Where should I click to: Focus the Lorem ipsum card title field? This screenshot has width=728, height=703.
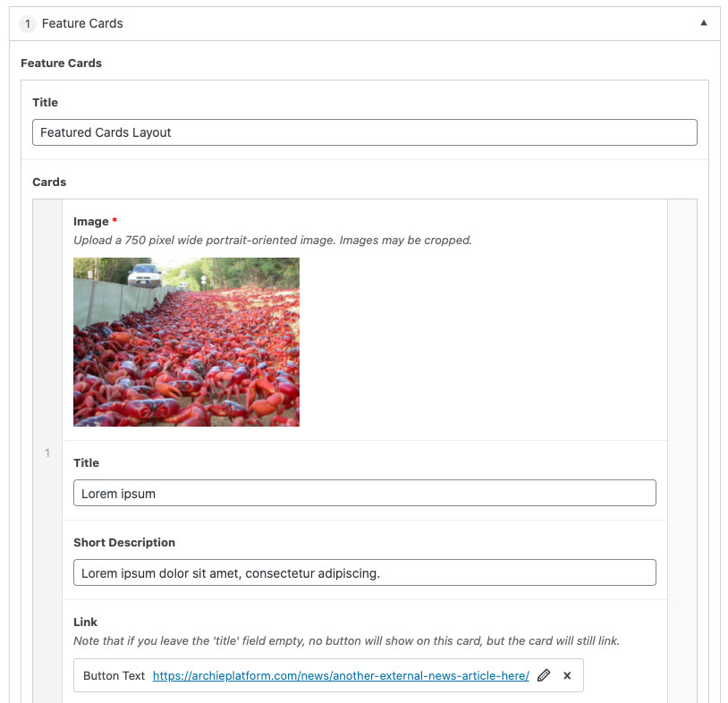coord(364,493)
